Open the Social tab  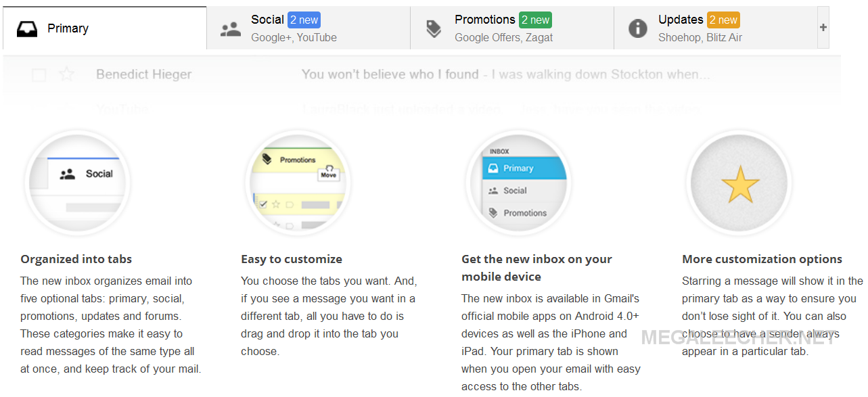pyautogui.click(x=309, y=28)
